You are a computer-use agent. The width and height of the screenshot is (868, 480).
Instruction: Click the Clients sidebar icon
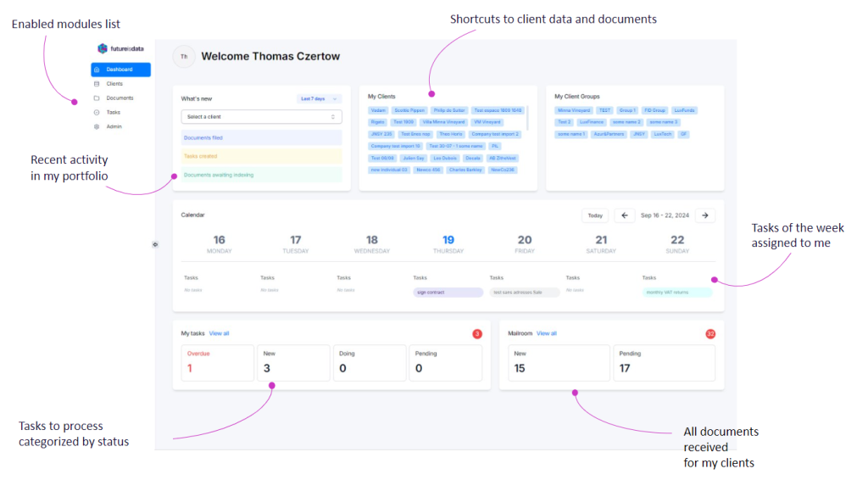[97, 84]
